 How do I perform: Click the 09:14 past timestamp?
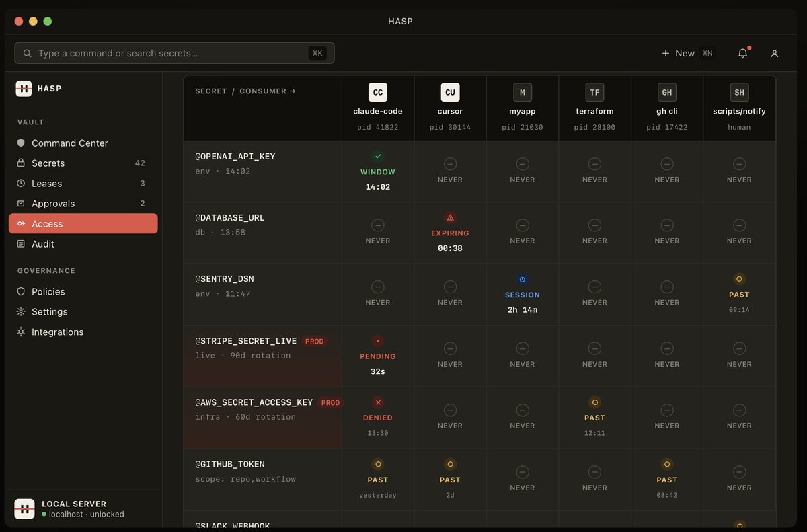739,310
